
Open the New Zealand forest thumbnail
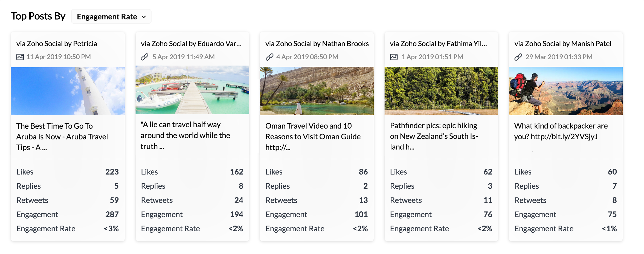pos(441,91)
